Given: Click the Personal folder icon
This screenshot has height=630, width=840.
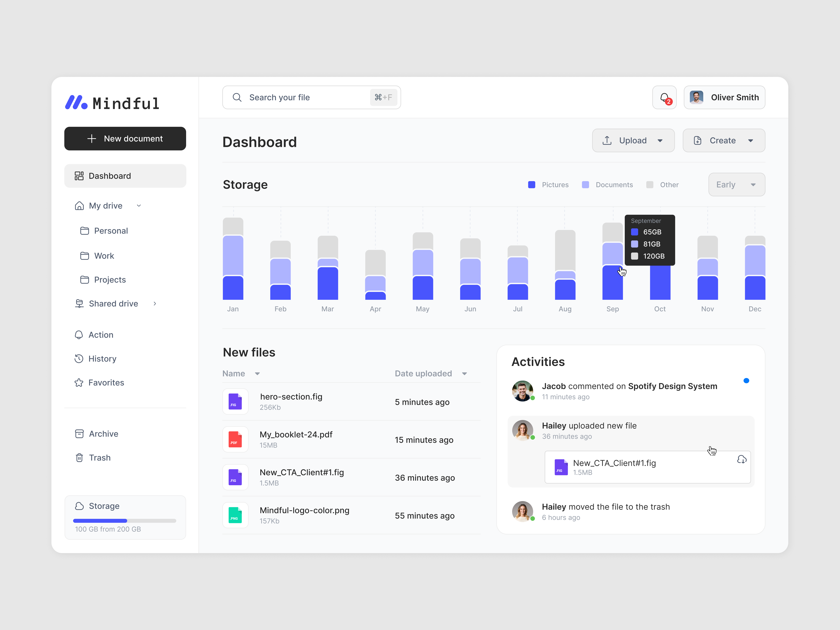Looking at the screenshot, I should (85, 231).
